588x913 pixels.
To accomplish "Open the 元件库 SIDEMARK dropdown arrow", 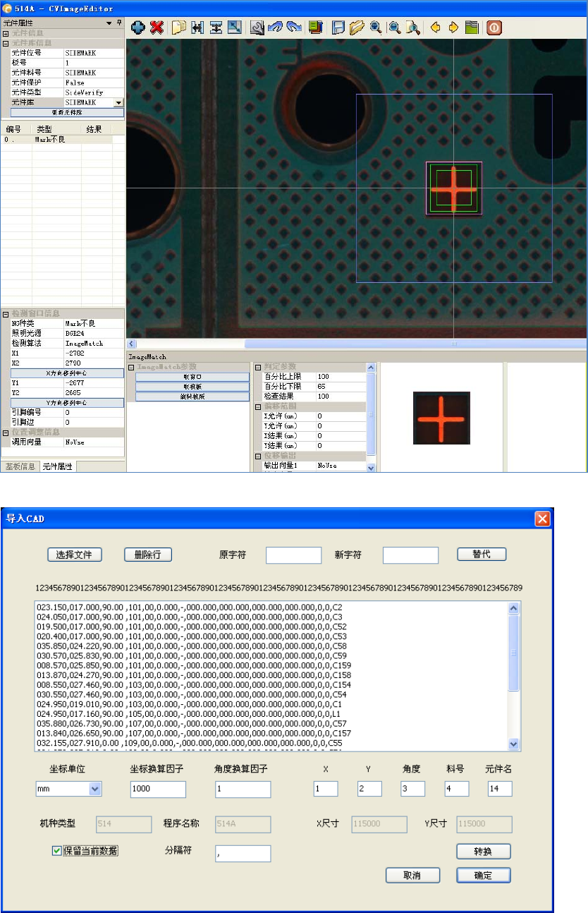I will point(118,103).
